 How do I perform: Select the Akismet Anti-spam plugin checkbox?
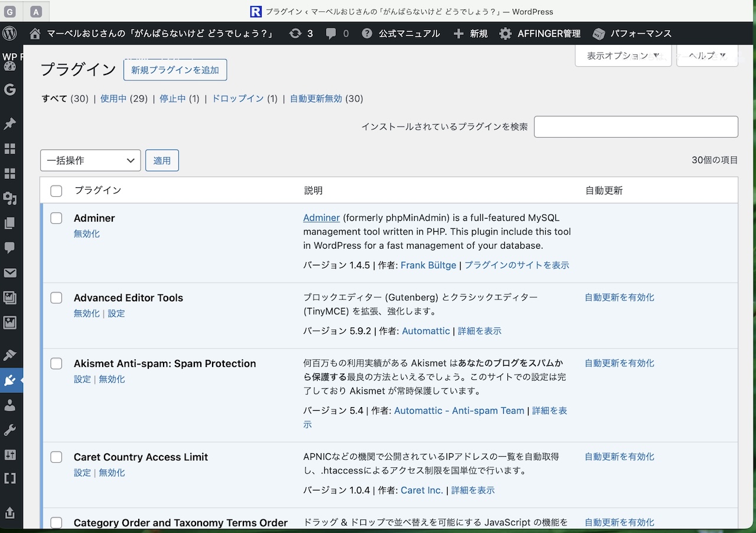click(x=56, y=363)
